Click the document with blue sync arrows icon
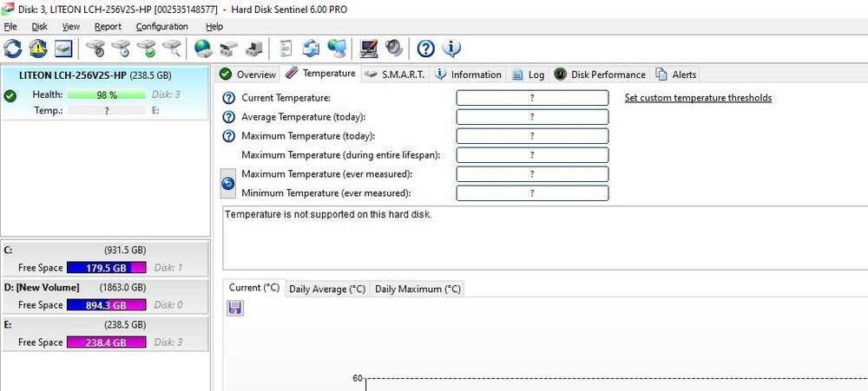Screen dimensions: 868x391 pos(311,49)
